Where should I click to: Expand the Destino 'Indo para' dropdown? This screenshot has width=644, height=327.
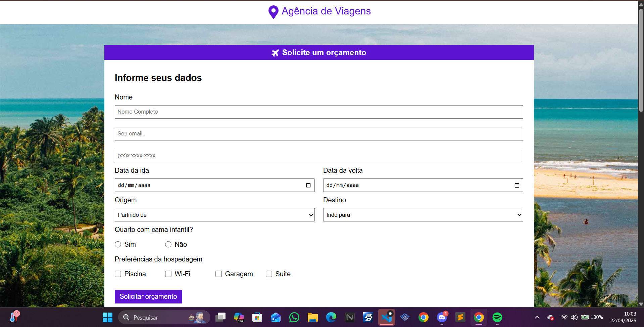423,215
